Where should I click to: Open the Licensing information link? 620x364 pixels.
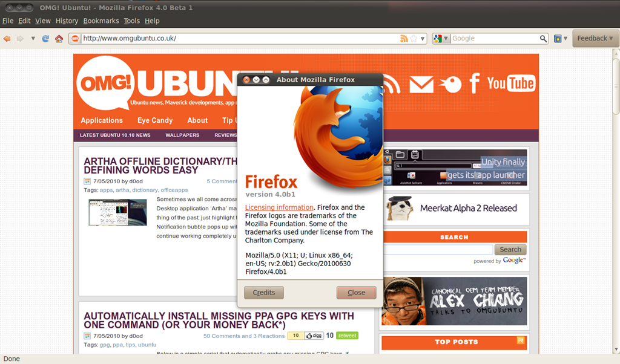pyautogui.click(x=279, y=207)
